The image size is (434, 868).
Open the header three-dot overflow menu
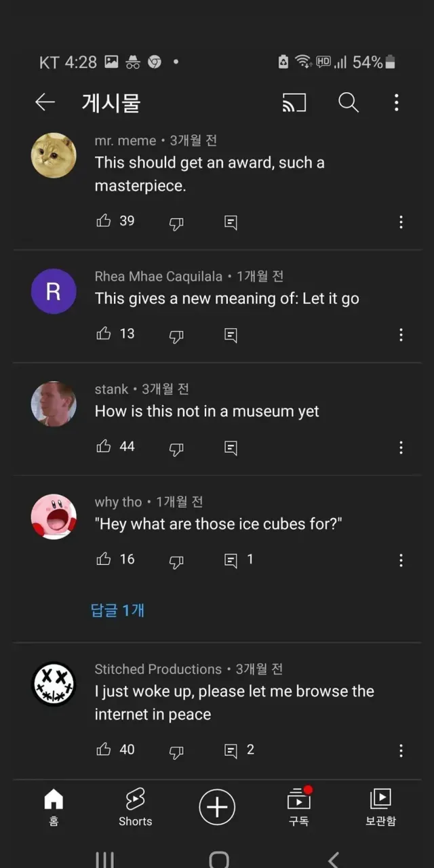[397, 102]
